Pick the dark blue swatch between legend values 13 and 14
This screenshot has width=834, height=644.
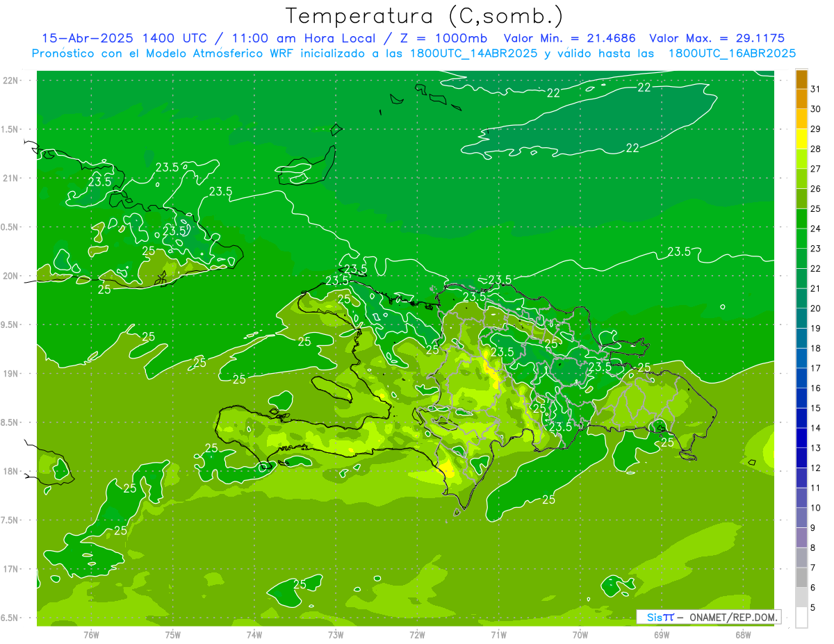coord(801,438)
